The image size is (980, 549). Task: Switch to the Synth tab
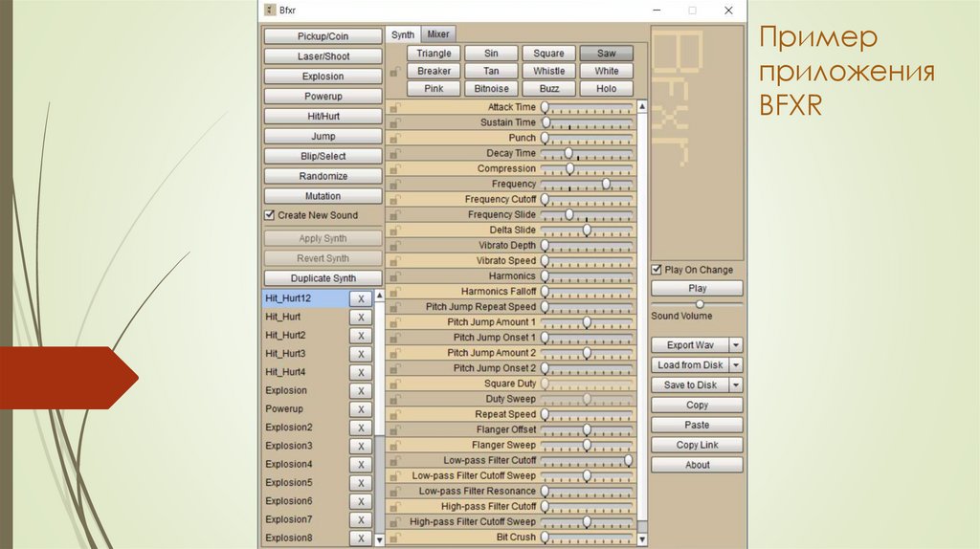(x=403, y=35)
